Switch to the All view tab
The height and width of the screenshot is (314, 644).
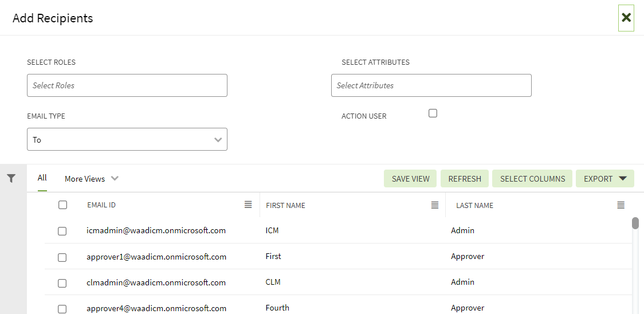(42, 178)
